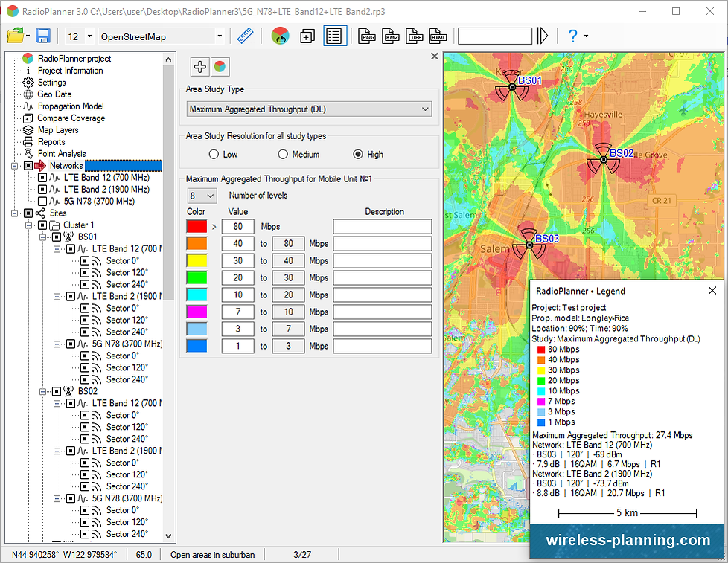Select the measure distance ruler tool
The width and height of the screenshot is (728, 563).
(x=246, y=35)
